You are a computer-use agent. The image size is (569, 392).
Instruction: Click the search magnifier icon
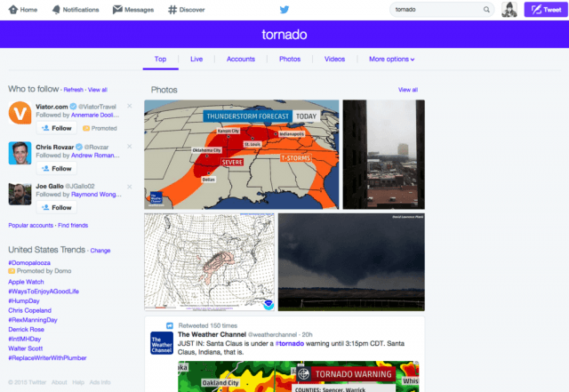[x=486, y=10]
